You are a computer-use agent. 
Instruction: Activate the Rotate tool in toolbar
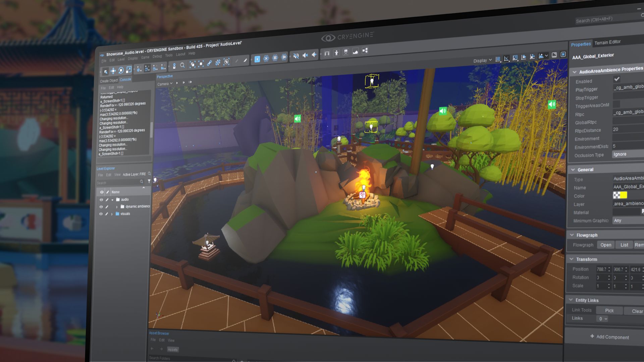click(x=121, y=70)
